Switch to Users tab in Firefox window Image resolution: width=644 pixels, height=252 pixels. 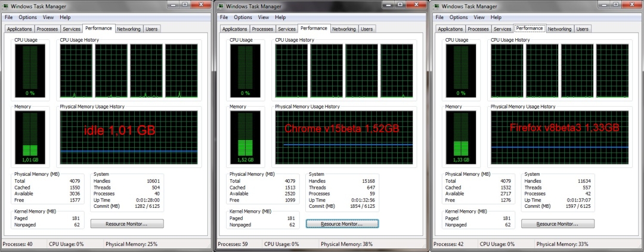(x=583, y=29)
